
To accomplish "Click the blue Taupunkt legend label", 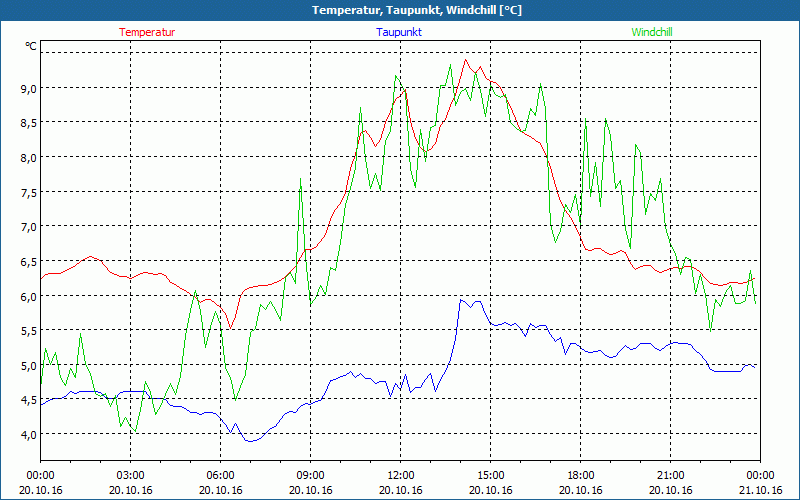I will tap(399, 32).
